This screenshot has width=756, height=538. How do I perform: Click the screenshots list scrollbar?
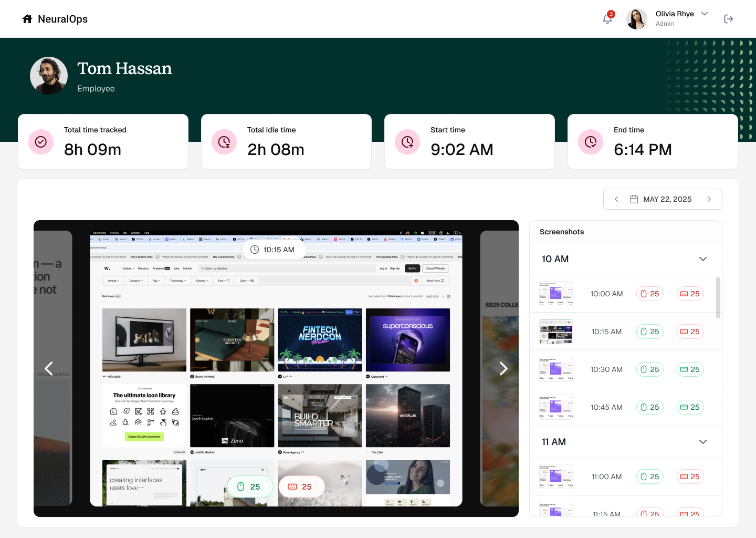tap(718, 297)
